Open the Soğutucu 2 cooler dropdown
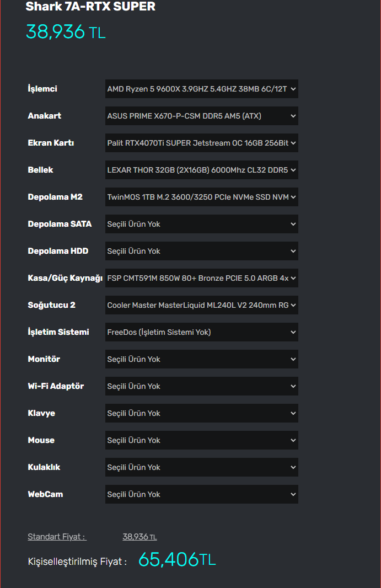This screenshot has width=381, height=588. 201,305
